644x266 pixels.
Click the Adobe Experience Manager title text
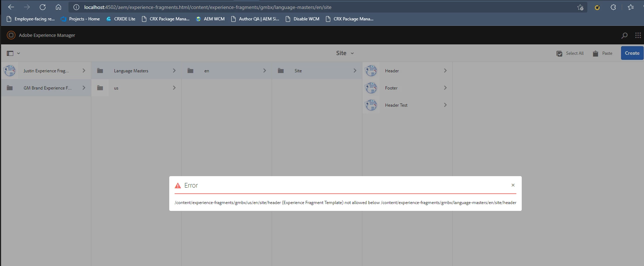coord(47,35)
